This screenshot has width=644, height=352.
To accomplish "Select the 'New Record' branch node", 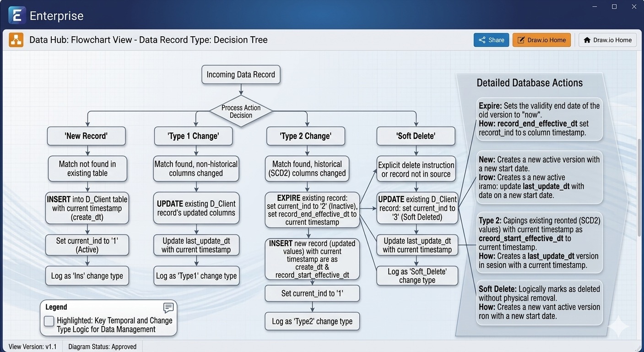I will [x=87, y=136].
